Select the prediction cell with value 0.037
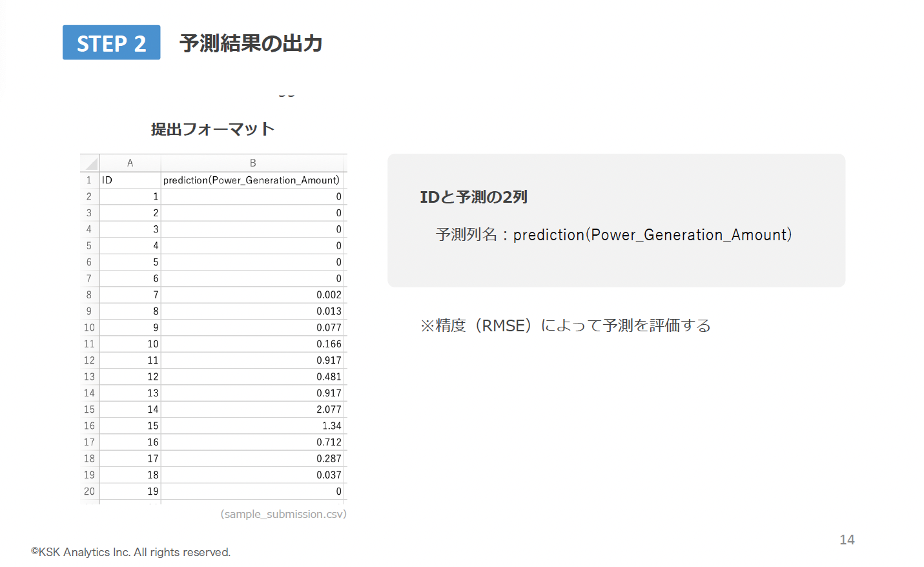 [252, 475]
